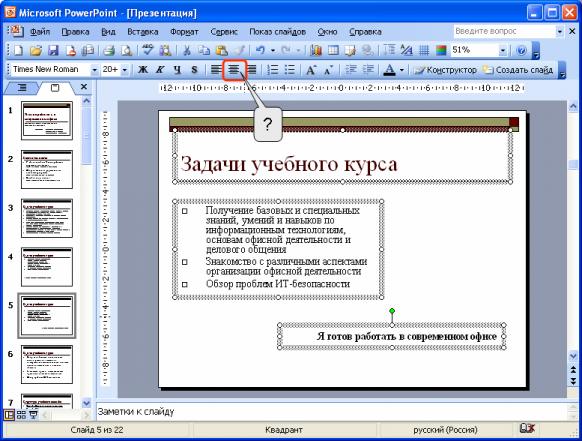Close the slides thumbnail pane
Viewport: 582px width, 441px height.
[x=84, y=87]
